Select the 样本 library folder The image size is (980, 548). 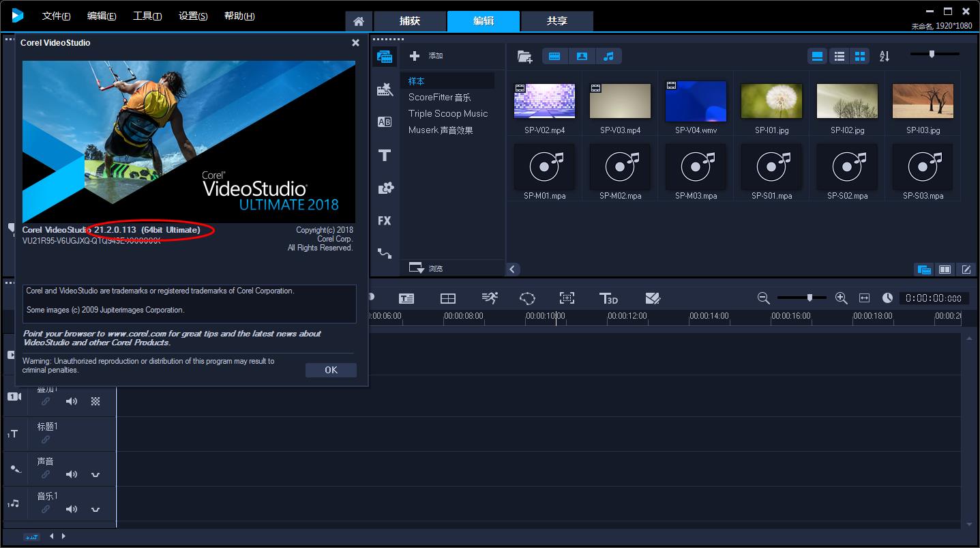coord(447,81)
